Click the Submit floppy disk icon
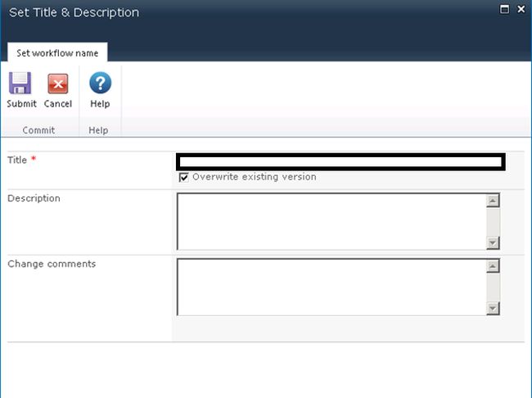The image size is (532, 398). tap(20, 83)
